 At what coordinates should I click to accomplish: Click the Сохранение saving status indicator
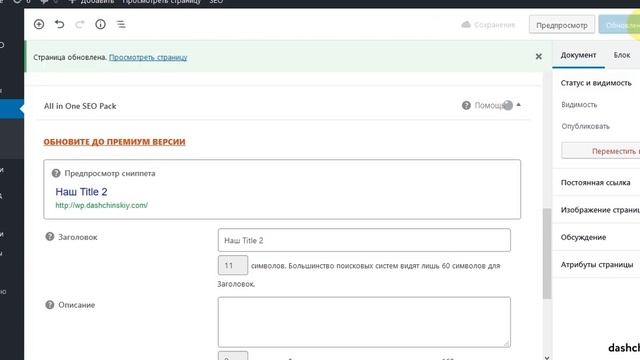488,25
